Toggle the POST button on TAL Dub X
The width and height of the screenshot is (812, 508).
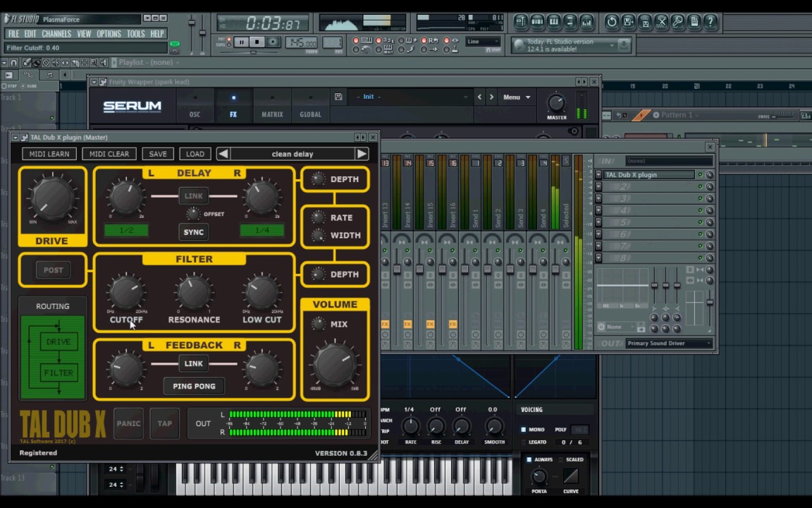coord(53,270)
